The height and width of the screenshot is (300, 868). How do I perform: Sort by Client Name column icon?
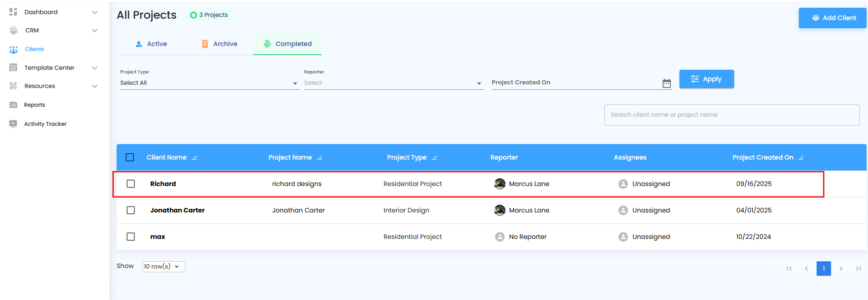[x=194, y=158]
